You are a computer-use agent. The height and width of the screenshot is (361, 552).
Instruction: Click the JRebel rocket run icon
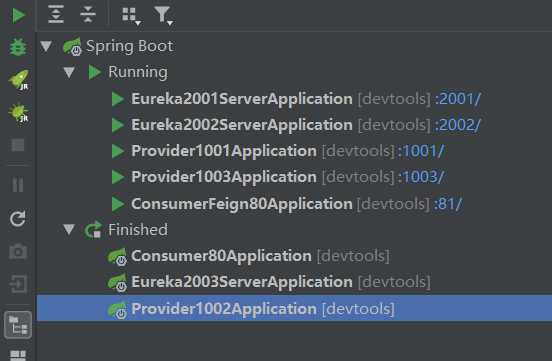(x=19, y=80)
